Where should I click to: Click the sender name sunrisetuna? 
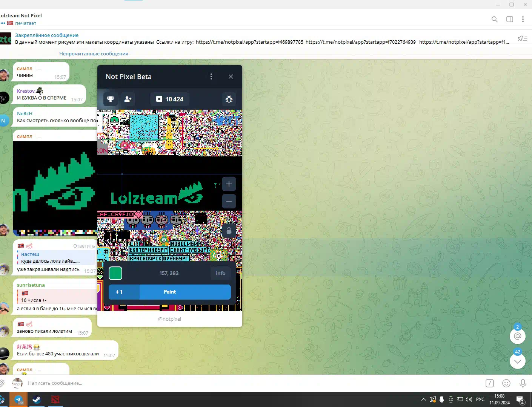pyautogui.click(x=31, y=285)
